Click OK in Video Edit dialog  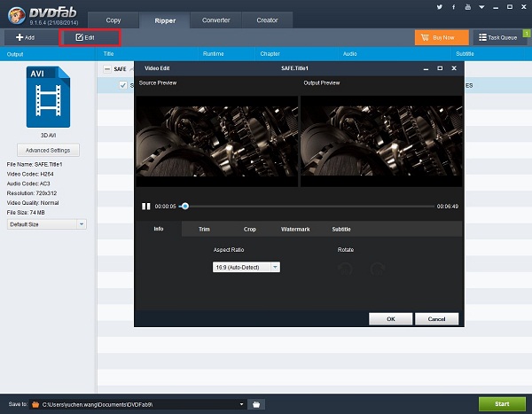coord(390,319)
